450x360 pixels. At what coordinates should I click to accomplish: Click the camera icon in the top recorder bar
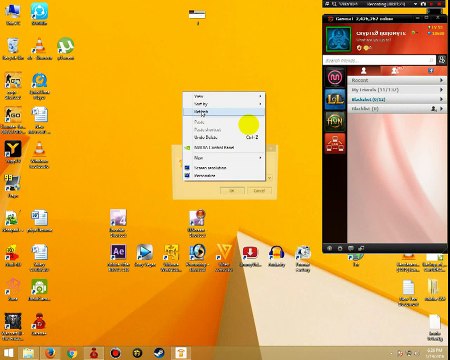pos(423,4)
